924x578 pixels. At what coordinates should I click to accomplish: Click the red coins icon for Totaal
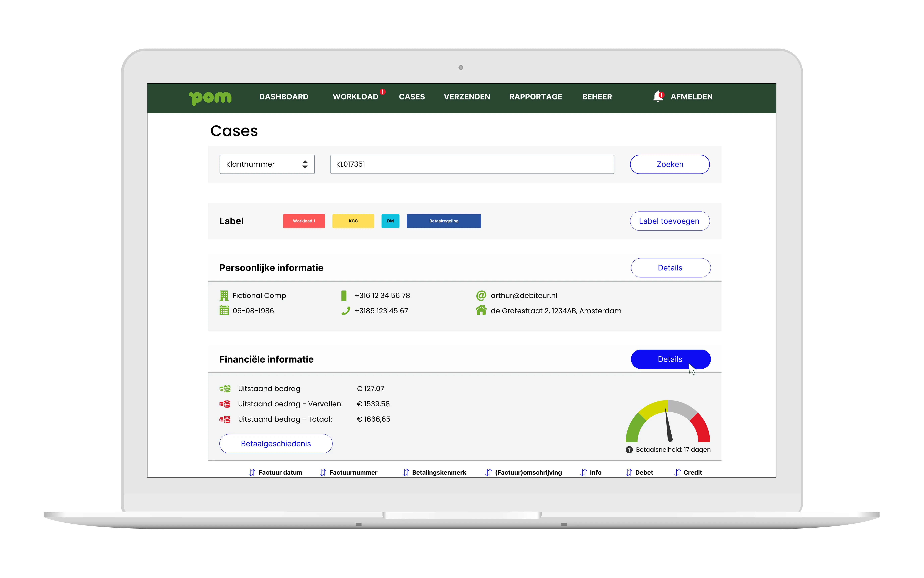pos(225,419)
